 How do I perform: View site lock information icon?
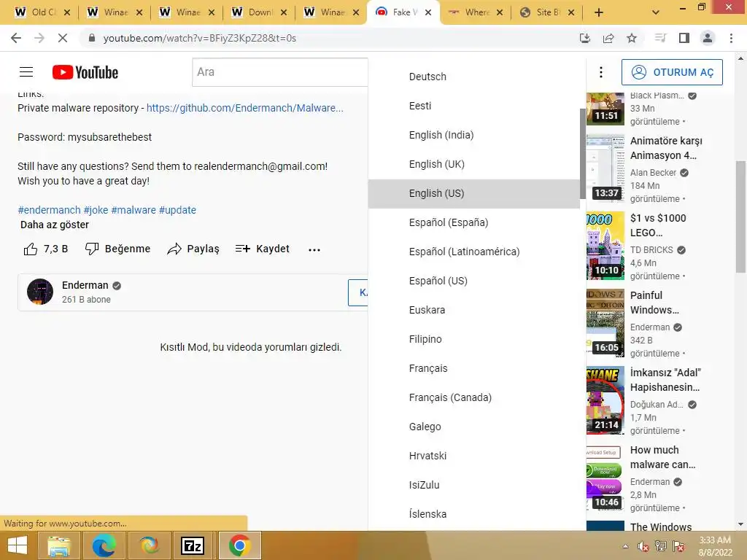pyautogui.click(x=92, y=38)
